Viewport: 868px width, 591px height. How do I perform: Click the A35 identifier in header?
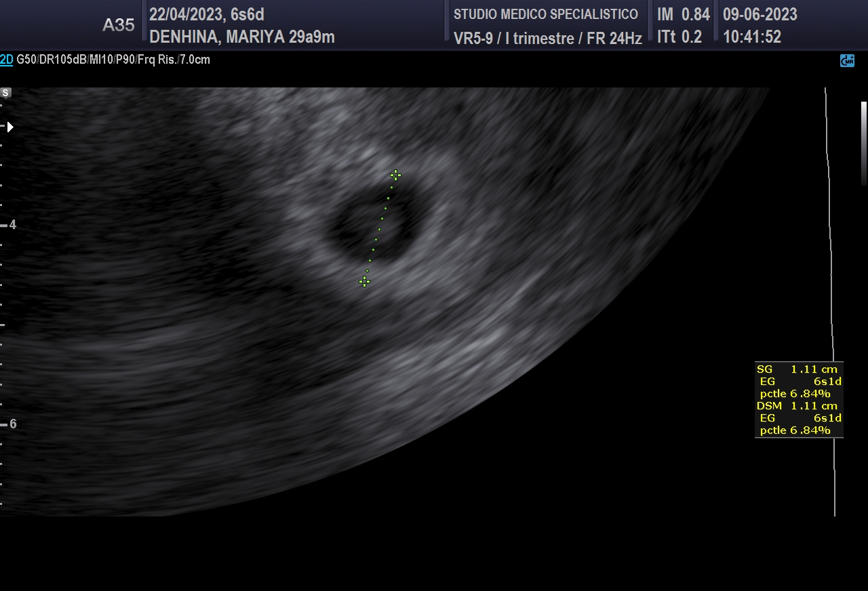(118, 25)
